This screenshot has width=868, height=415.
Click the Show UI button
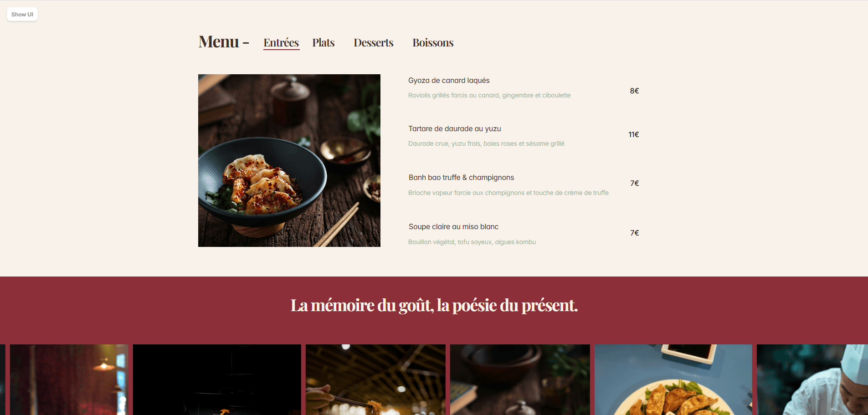[x=22, y=15]
